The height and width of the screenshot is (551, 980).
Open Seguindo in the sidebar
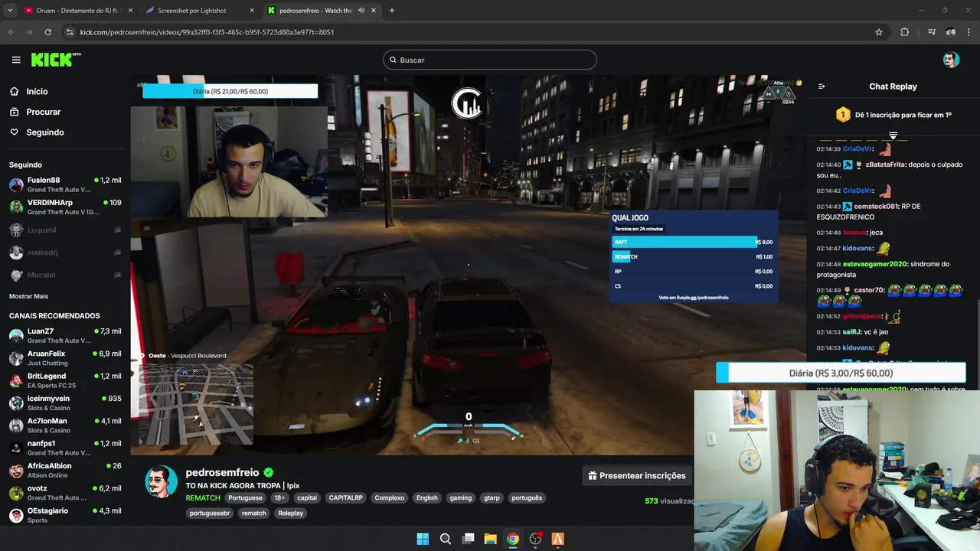click(45, 132)
